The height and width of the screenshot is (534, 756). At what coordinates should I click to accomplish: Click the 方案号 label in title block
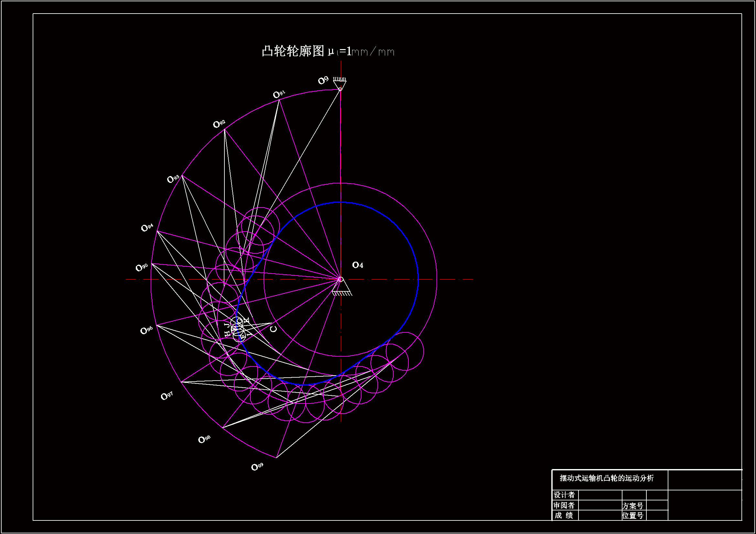632,505
